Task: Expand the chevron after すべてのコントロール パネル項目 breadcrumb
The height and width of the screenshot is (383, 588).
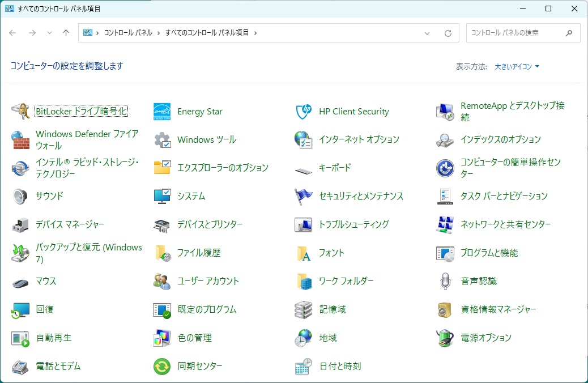Action: tap(255, 33)
